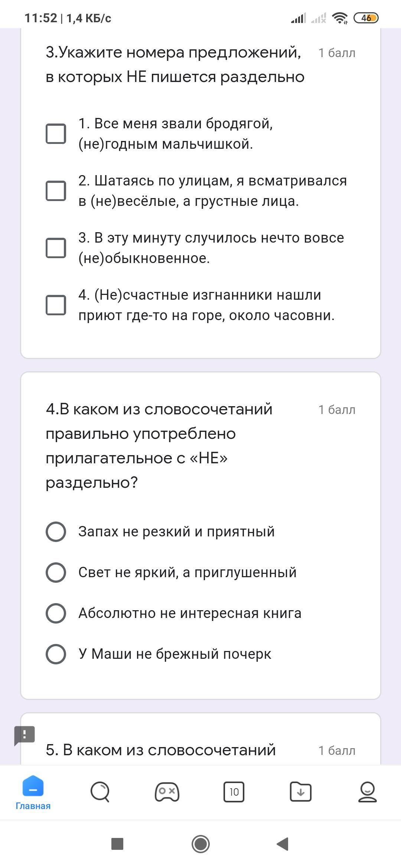The width and height of the screenshot is (401, 868).
Task: Tap the feedback exclamation bubble icon
Action: click(x=25, y=736)
